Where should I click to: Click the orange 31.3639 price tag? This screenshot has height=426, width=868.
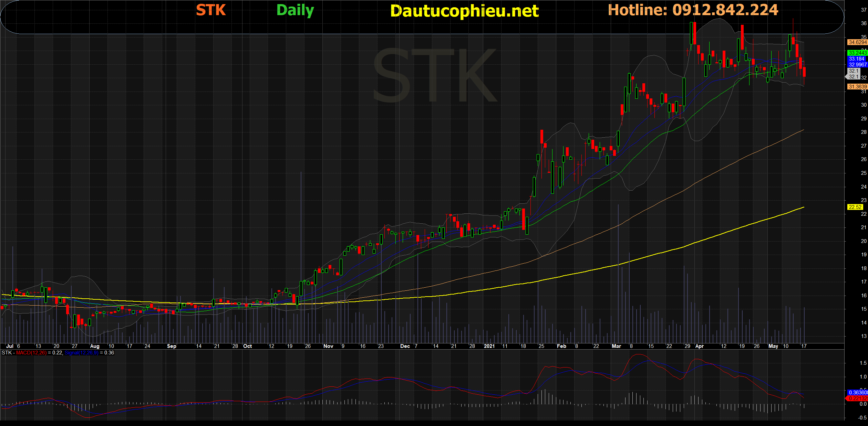pyautogui.click(x=857, y=87)
